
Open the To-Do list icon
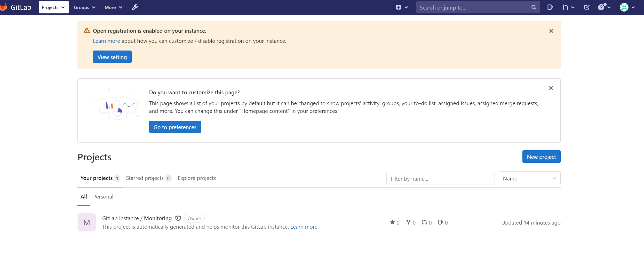[587, 7]
